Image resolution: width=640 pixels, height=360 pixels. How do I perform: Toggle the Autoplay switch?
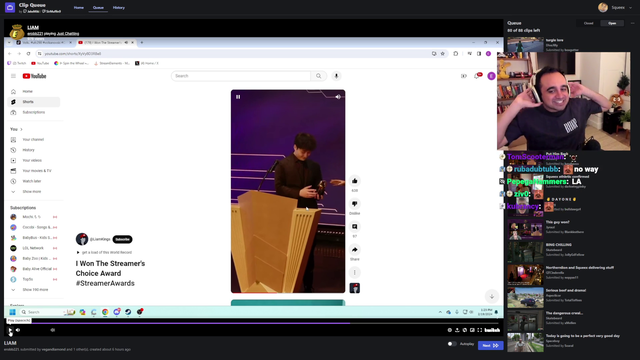451,344
